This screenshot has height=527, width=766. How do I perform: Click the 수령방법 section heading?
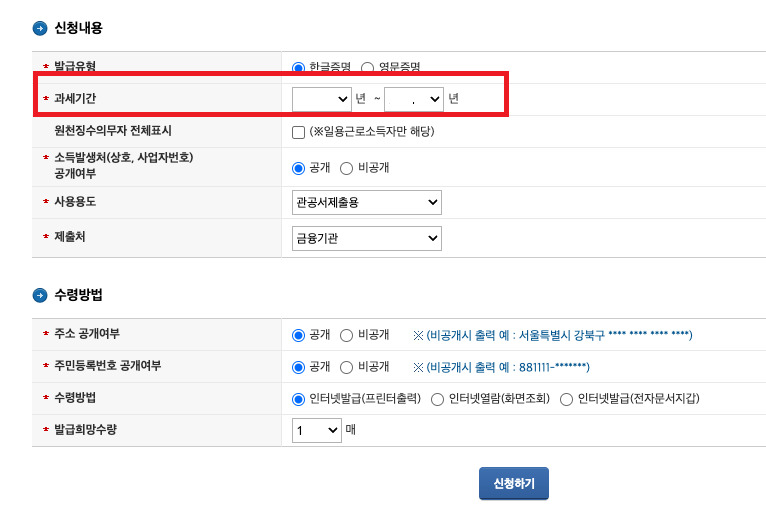coord(79,295)
